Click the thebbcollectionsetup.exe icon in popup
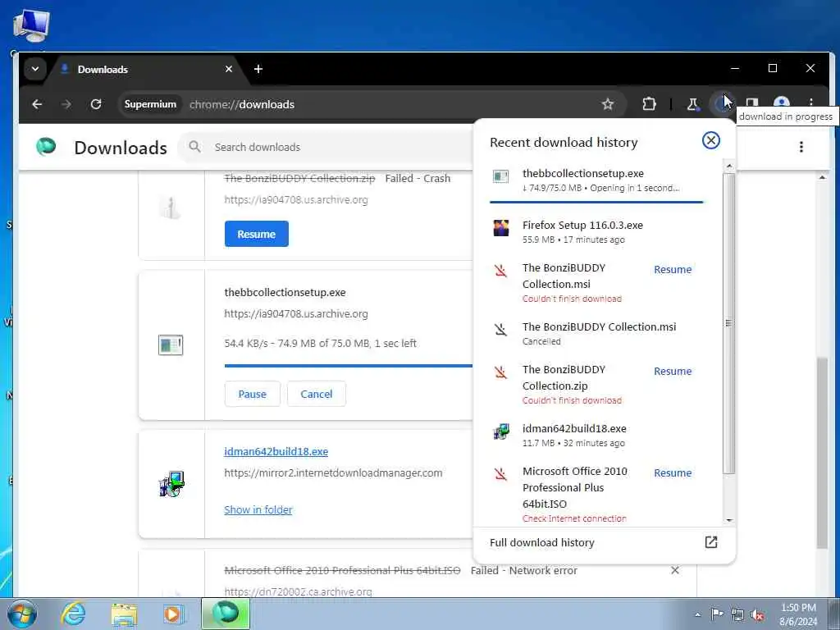Screen dimensions: 840x630 coord(501,176)
